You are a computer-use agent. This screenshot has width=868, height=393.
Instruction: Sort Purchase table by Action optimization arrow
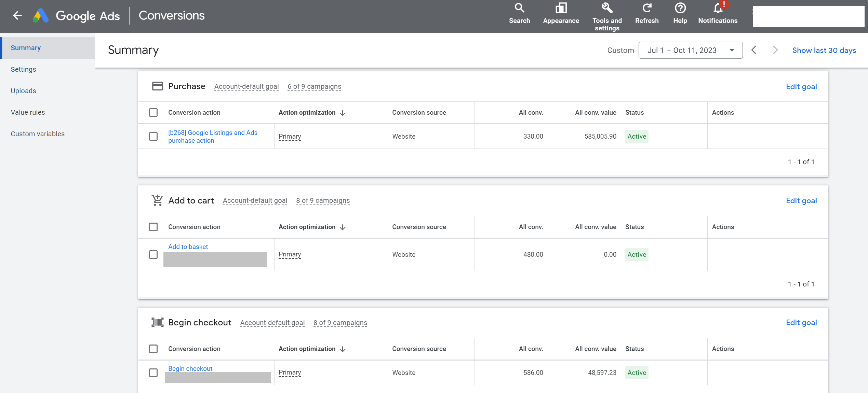pyautogui.click(x=343, y=113)
